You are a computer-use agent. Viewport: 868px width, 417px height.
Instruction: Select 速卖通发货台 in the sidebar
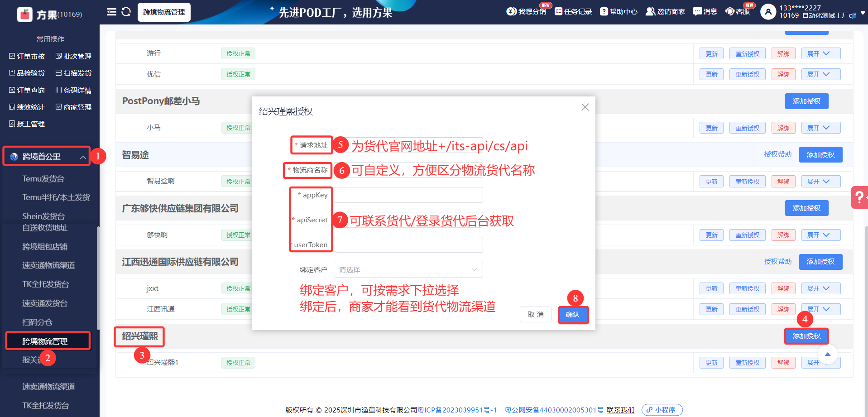pos(45,303)
